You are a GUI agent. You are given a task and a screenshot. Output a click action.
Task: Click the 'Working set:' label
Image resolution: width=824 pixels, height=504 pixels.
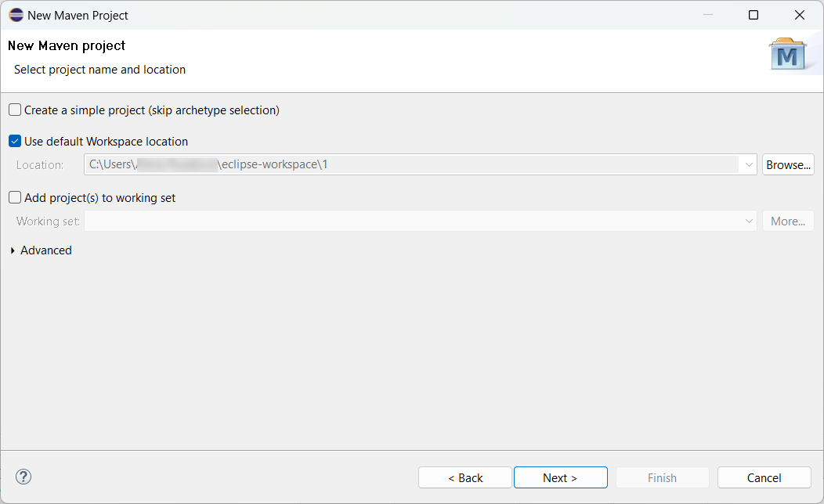[48, 221]
